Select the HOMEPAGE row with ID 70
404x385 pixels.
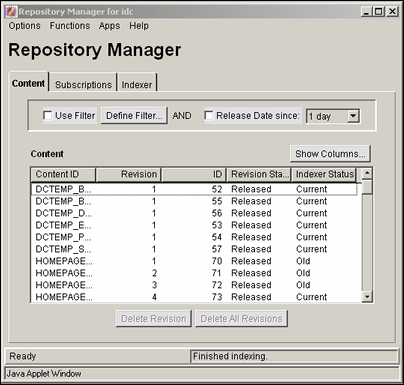coord(194,261)
